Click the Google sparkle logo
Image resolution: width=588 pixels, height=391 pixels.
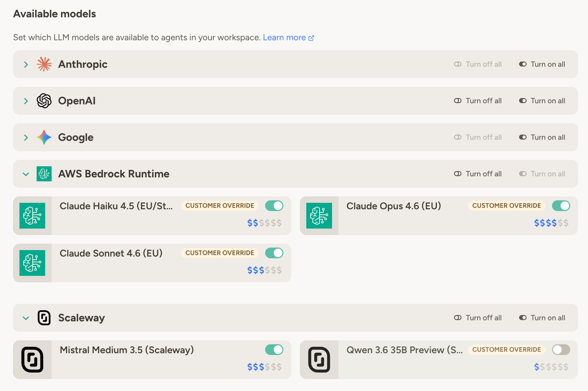pos(44,137)
